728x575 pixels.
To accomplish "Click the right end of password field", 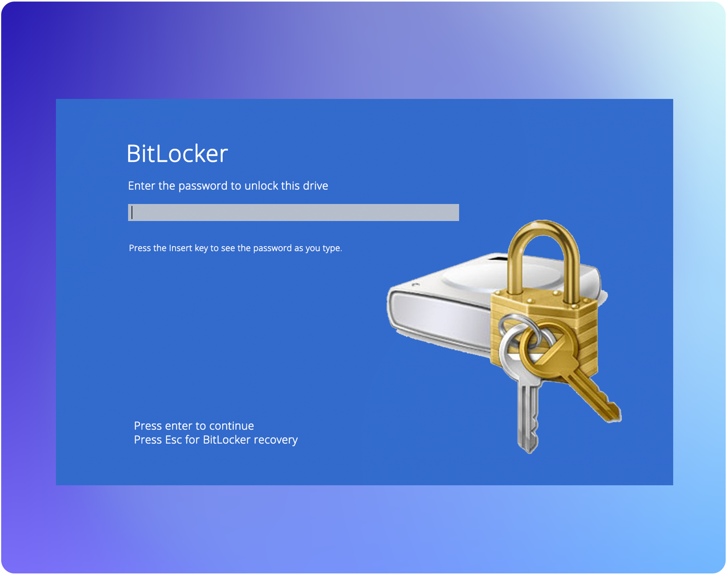I will click(x=452, y=212).
